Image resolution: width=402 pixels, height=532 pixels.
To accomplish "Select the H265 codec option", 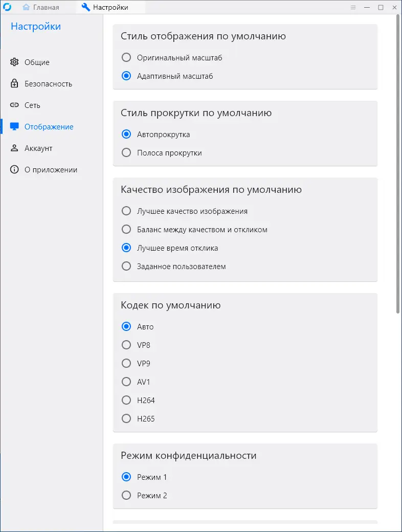I will tap(126, 419).
